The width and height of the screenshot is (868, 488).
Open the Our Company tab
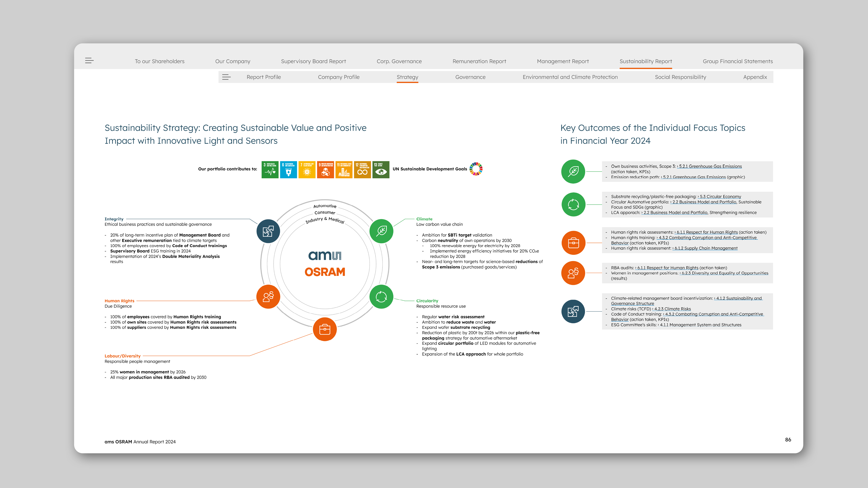(x=233, y=61)
